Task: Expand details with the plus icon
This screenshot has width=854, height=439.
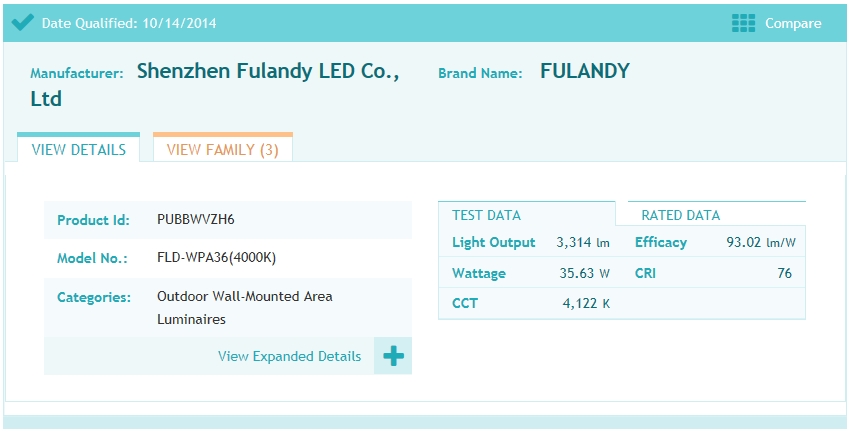Action: coord(393,356)
